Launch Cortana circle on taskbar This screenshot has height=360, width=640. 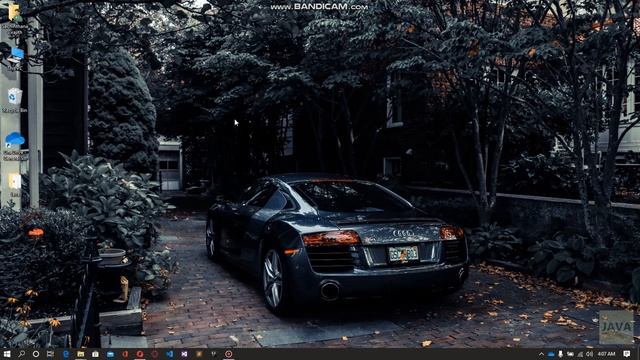pos(36,354)
